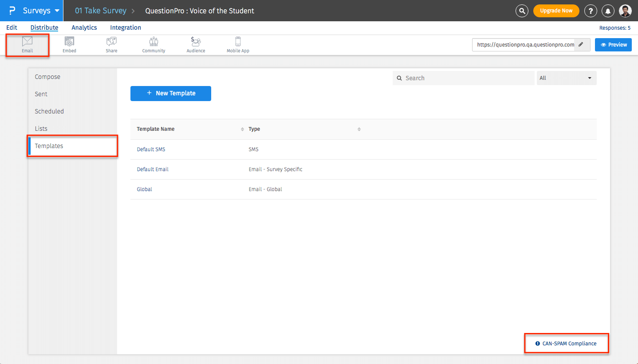Screen dimensions: 638x364
Task: Click the pencil icon to edit survey URL
Action: (581, 44)
